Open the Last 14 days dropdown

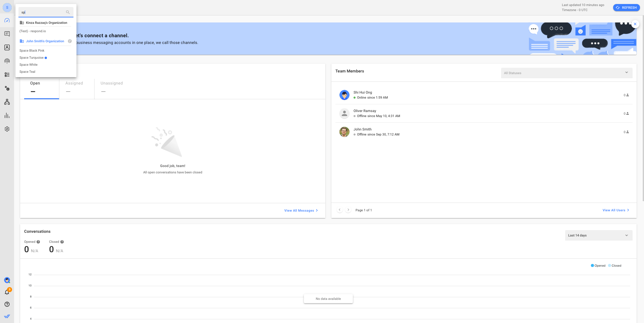click(x=598, y=235)
